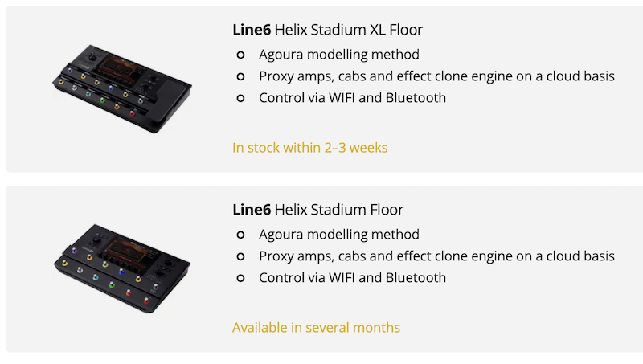
Task: Select 'Proxy amps, cabs' text in non-XL Stadium Floor card
Action: coord(436,257)
